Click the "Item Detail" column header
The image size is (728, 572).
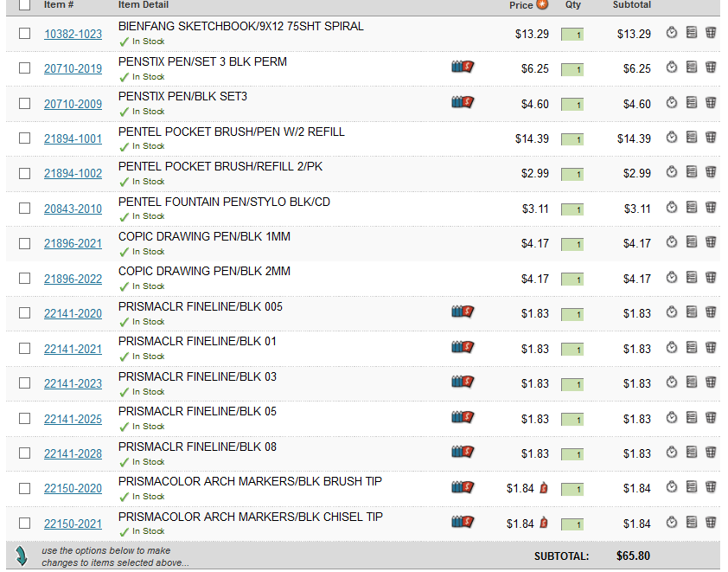tap(143, 4)
